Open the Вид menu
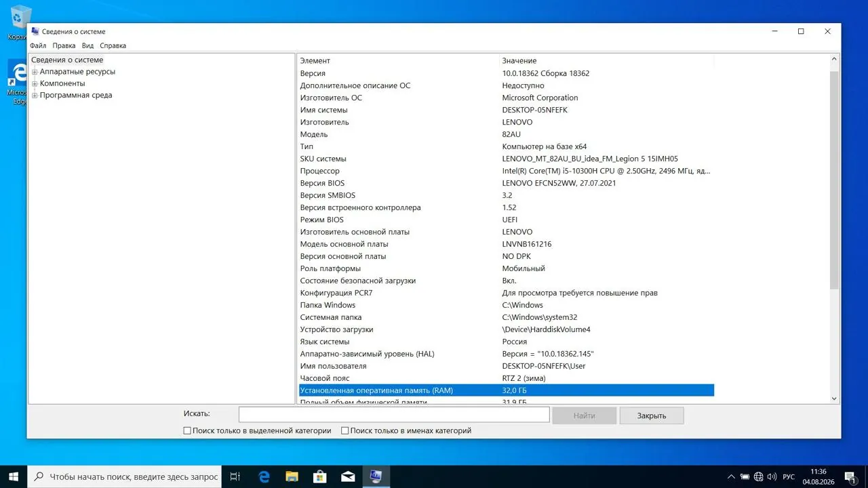Viewport: 868px width, 488px height. tap(87, 45)
